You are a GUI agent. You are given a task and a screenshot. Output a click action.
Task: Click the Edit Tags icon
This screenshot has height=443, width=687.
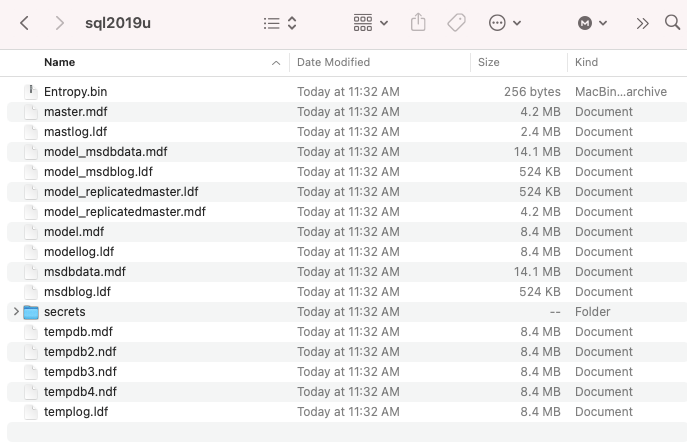(456, 23)
